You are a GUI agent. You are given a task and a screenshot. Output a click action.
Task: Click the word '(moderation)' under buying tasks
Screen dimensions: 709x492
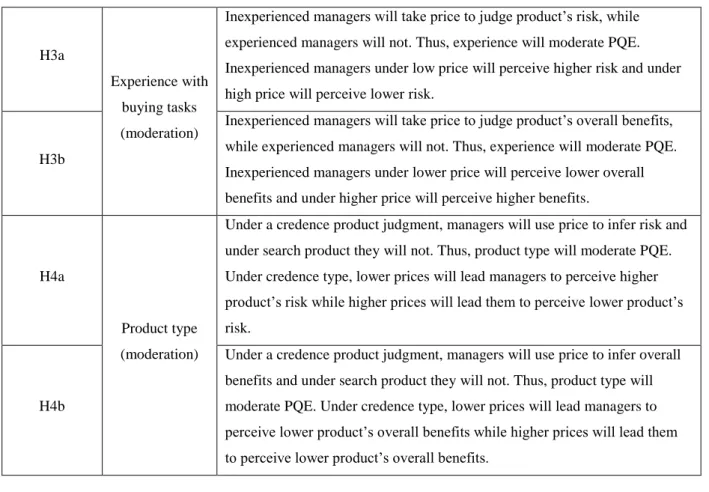tap(160, 133)
